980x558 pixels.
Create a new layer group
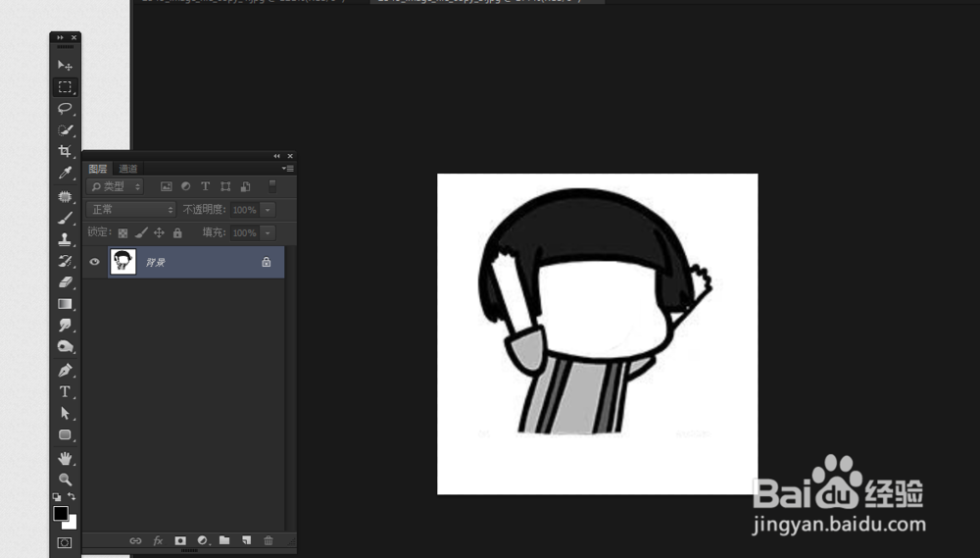coord(224,540)
